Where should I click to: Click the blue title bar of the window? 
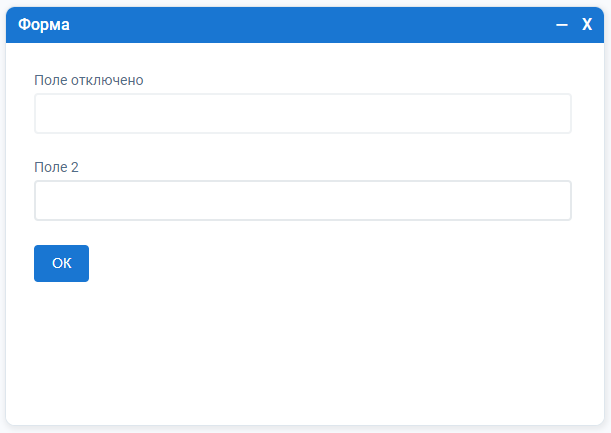(x=300, y=25)
